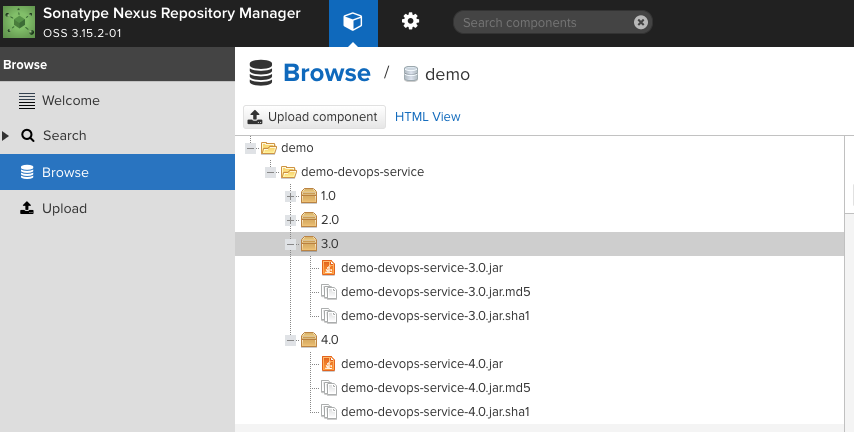Open the Welcome sidebar item
The height and width of the screenshot is (432, 854).
click(70, 101)
